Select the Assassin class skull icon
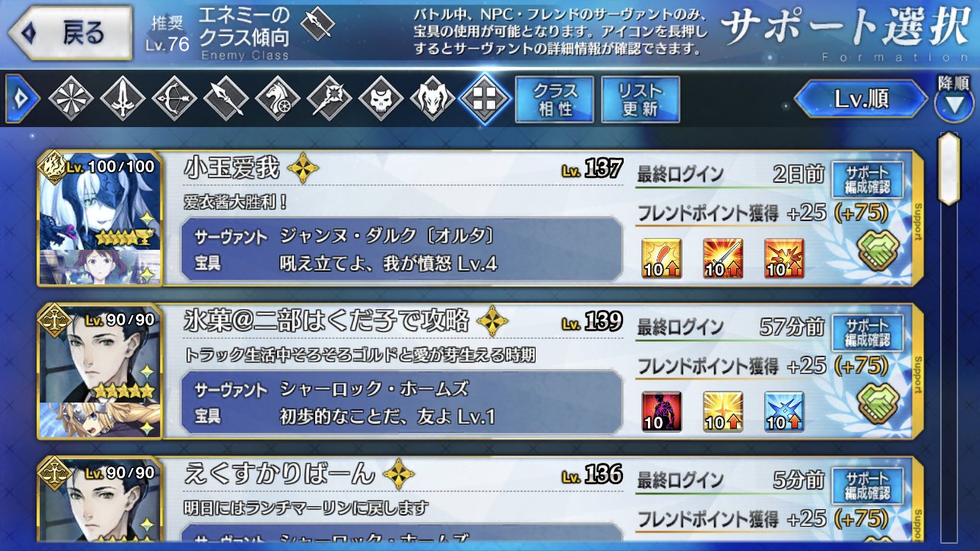This screenshot has height=551, width=980. 381,98
